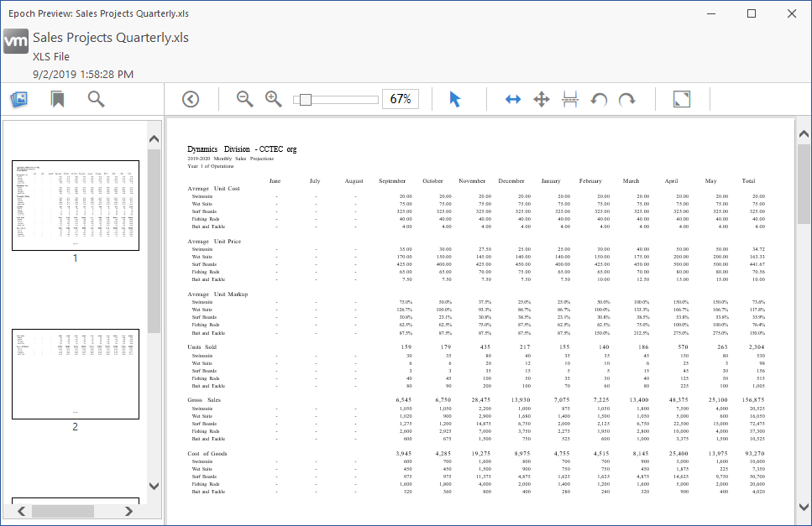Screen dimensions: 812x526
Task: Go back with the circled arrow
Action: pos(191,99)
